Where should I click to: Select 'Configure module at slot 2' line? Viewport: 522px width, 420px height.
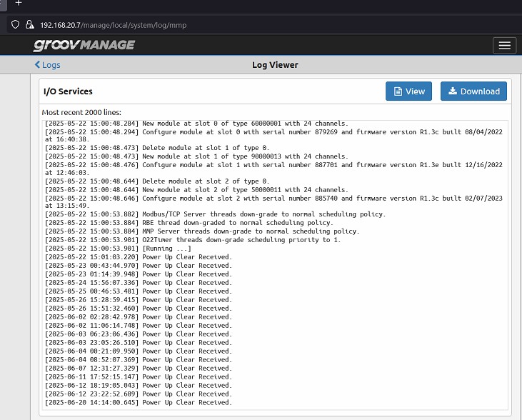tap(273, 202)
